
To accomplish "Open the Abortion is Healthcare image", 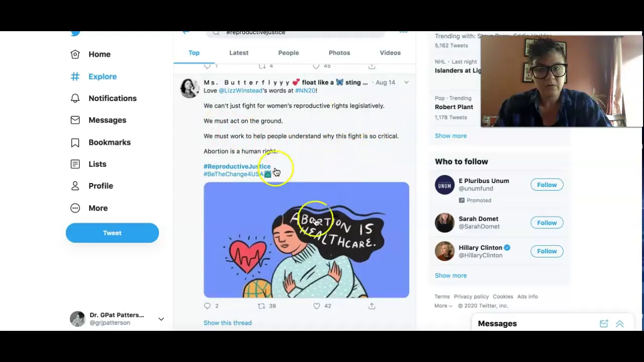I will [x=306, y=240].
